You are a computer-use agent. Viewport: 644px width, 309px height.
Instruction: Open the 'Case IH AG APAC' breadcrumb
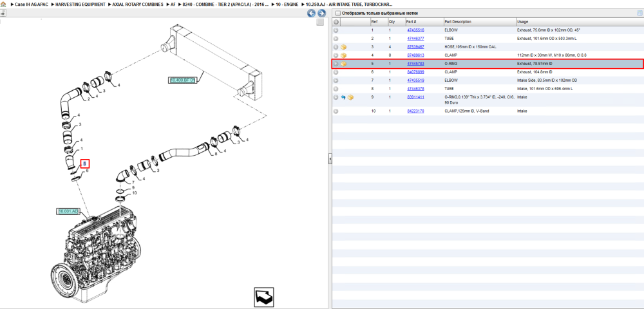[x=32, y=4]
